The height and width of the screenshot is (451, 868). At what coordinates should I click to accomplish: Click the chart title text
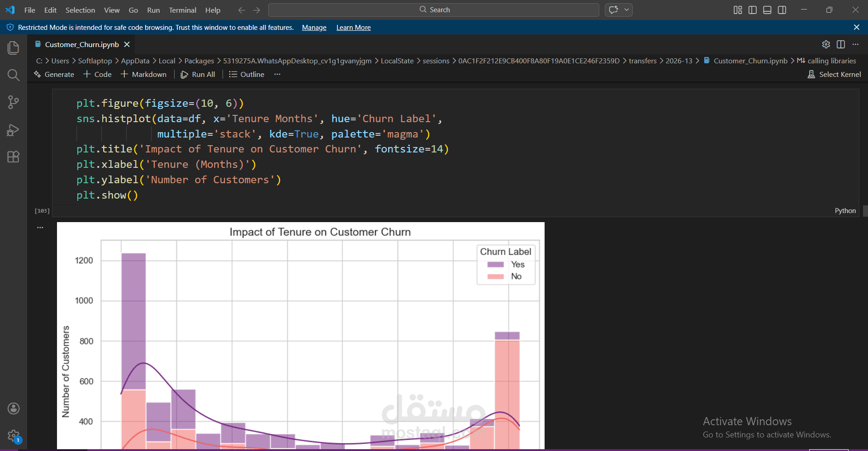(320, 232)
